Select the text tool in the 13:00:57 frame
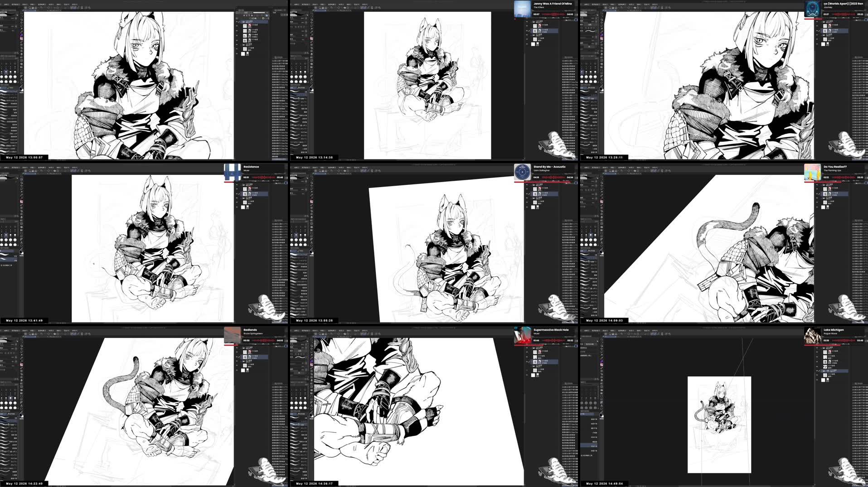 21,79
